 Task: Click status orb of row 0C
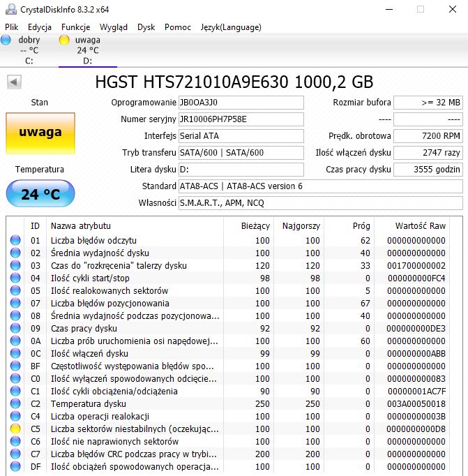point(15,353)
